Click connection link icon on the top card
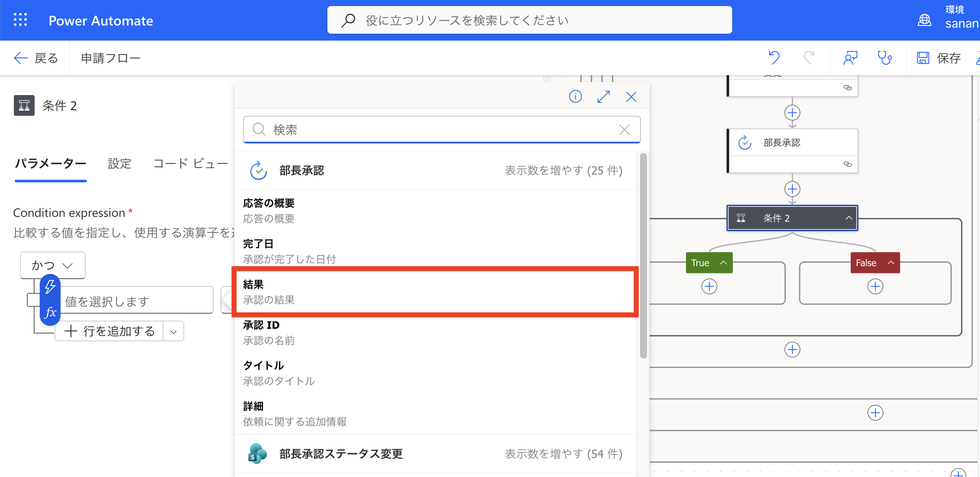The width and height of the screenshot is (980, 477). tap(848, 88)
